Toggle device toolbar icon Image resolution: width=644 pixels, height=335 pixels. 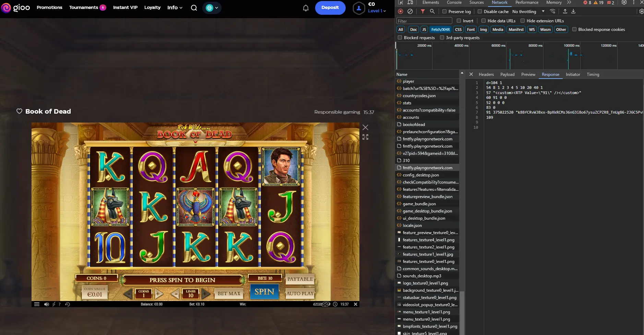[410, 2]
